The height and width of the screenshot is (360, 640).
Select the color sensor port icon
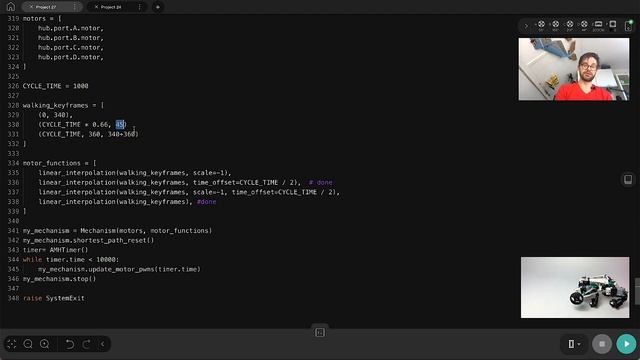tap(613, 25)
